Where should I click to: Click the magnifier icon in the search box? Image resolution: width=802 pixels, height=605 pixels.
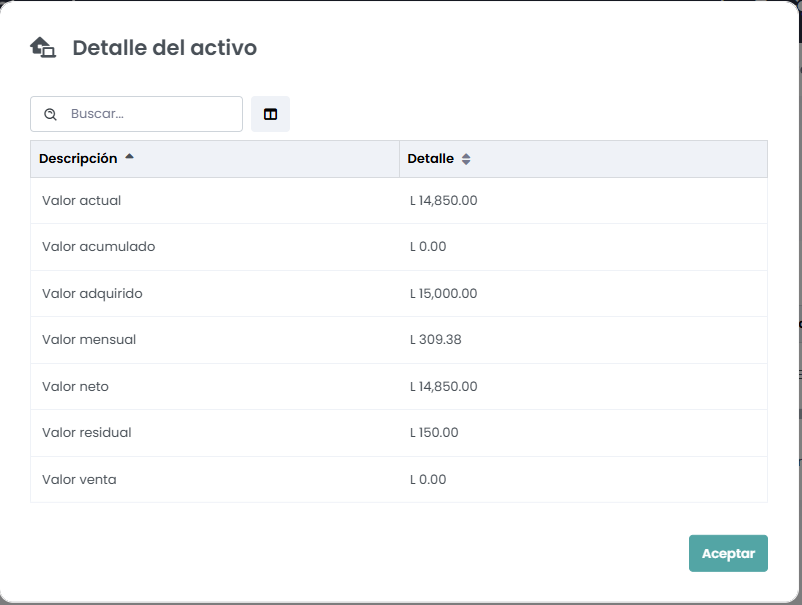pyautogui.click(x=51, y=114)
